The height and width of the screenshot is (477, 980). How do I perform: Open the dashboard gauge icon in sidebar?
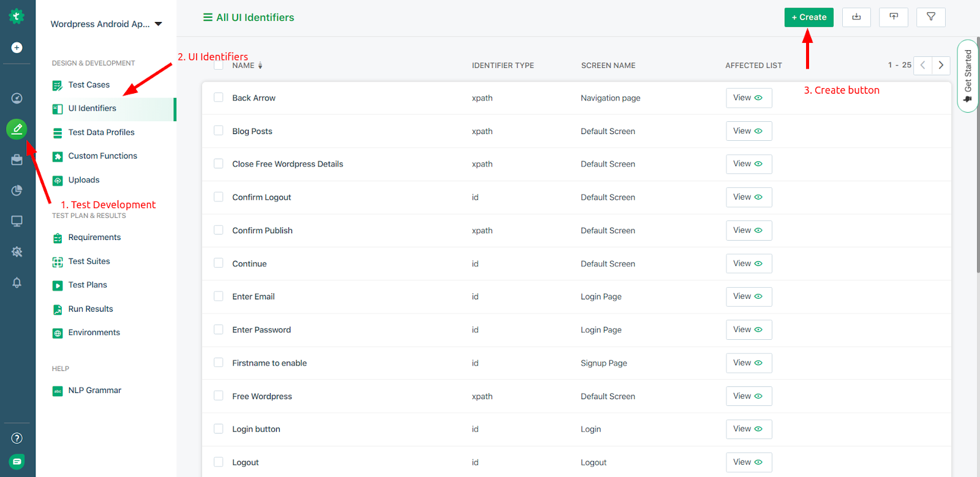tap(17, 98)
